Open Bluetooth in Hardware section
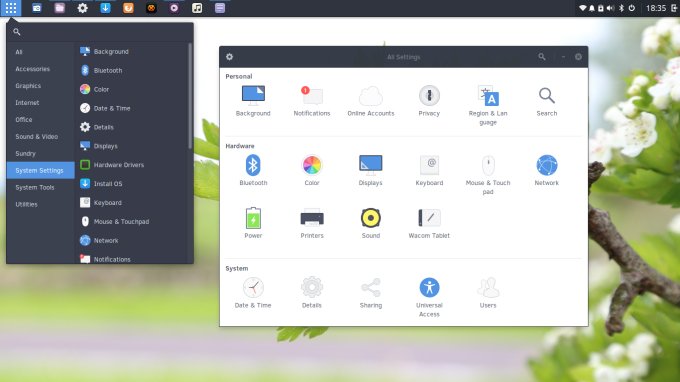The image size is (680, 382). coord(253,170)
